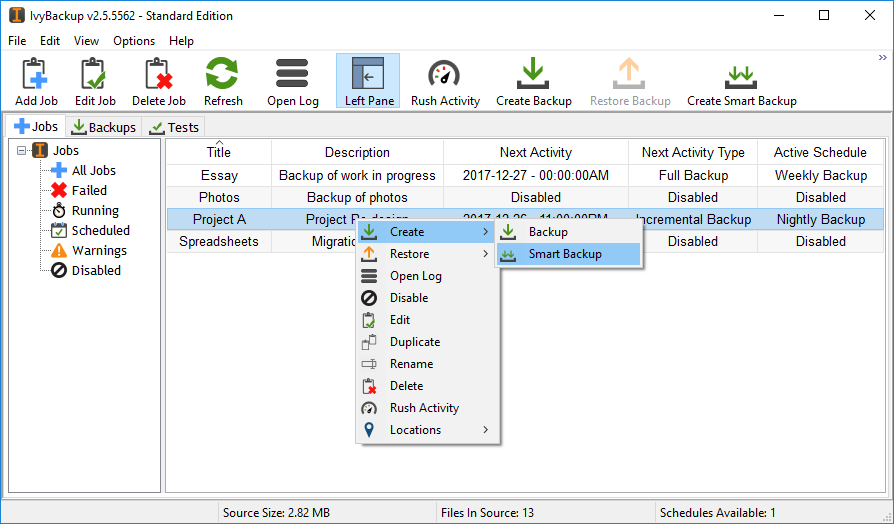Choose Edit in the context menu
The width and height of the screenshot is (894, 524).
click(x=428, y=320)
